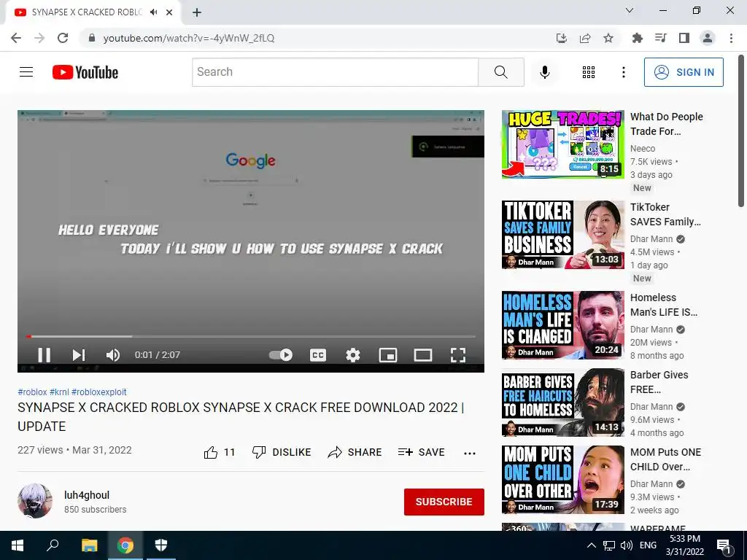Screen dimensions: 747x560
Task: Open 'What Do People Trade For...' title
Action: tap(667, 124)
